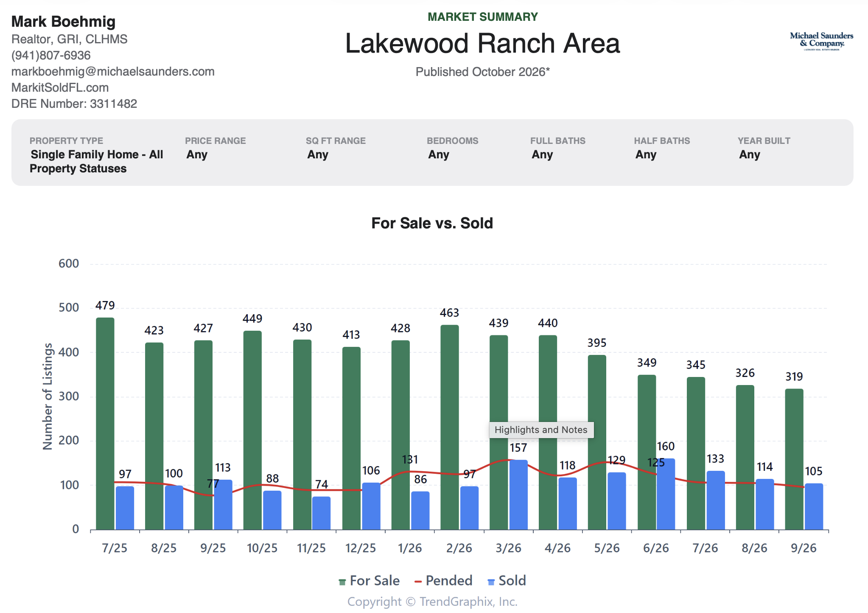The image size is (868, 613).
Task: Click the blue Sold legend swatch
Action: (491, 582)
